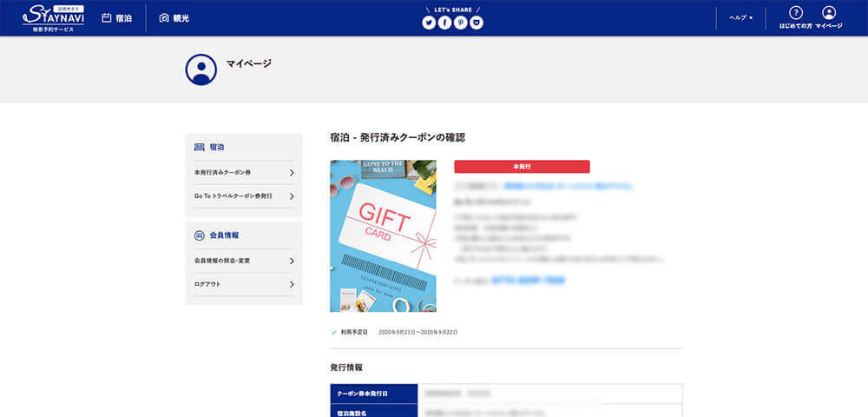Click the bed icon beside 宿泊 heading
The height and width of the screenshot is (417, 868).
tap(200, 148)
